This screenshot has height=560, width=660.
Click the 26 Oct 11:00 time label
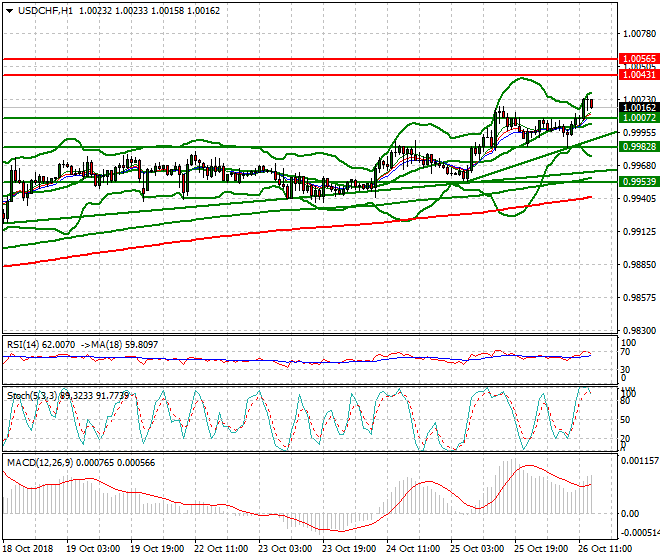coord(605,549)
